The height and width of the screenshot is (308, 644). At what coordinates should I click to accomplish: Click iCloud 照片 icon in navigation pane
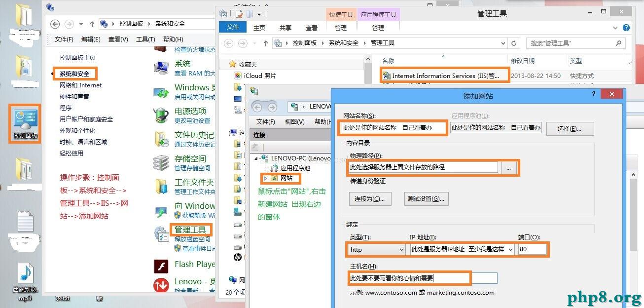[238, 76]
